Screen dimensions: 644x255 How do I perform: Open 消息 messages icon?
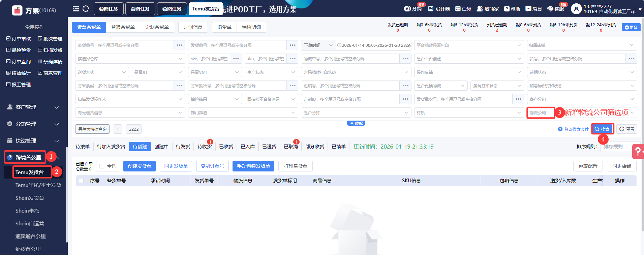pos(528,9)
